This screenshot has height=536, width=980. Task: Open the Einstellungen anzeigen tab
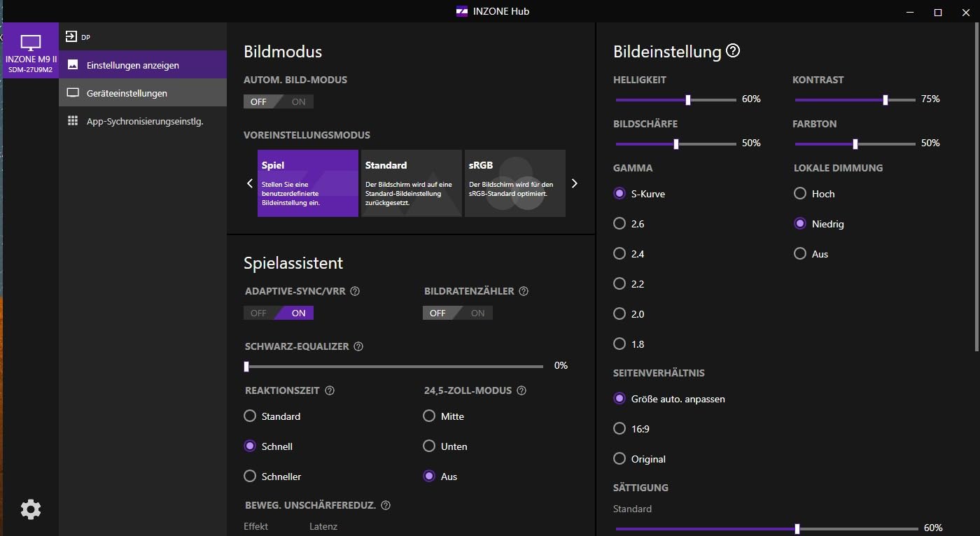tap(143, 64)
